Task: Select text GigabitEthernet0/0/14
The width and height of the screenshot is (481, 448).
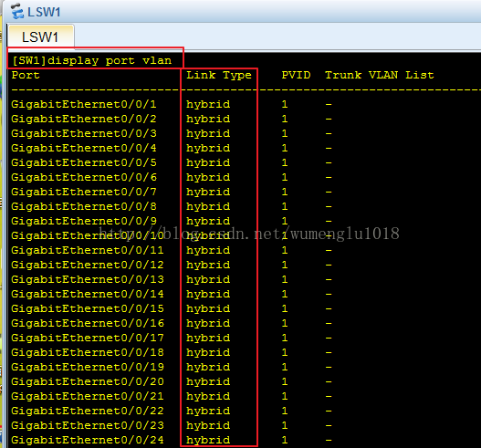Action: (x=88, y=294)
